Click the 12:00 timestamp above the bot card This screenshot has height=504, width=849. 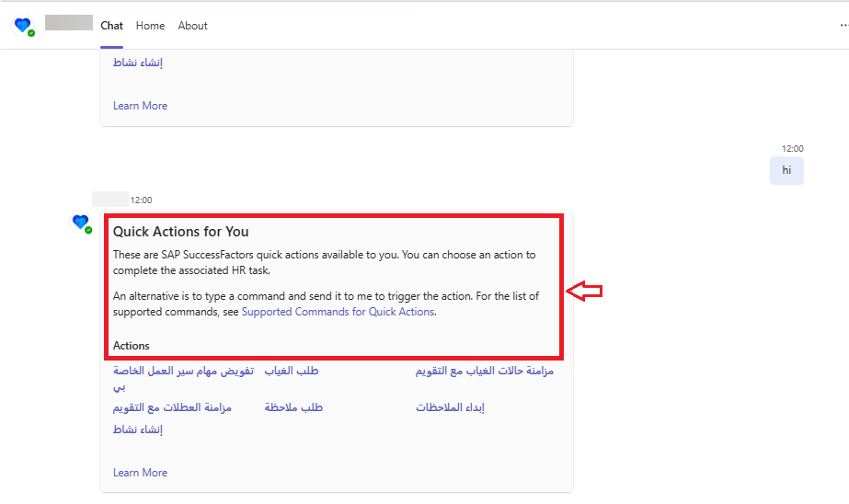(142, 200)
